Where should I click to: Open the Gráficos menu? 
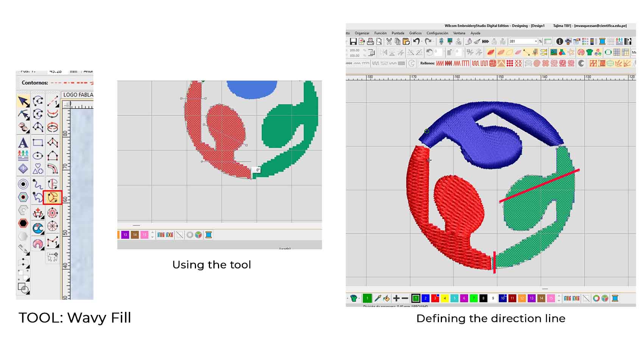415,33
